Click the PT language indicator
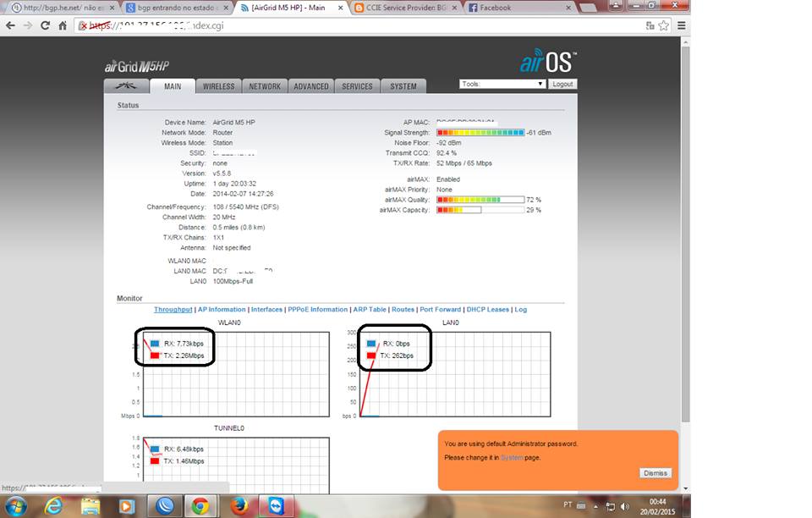 568,504
